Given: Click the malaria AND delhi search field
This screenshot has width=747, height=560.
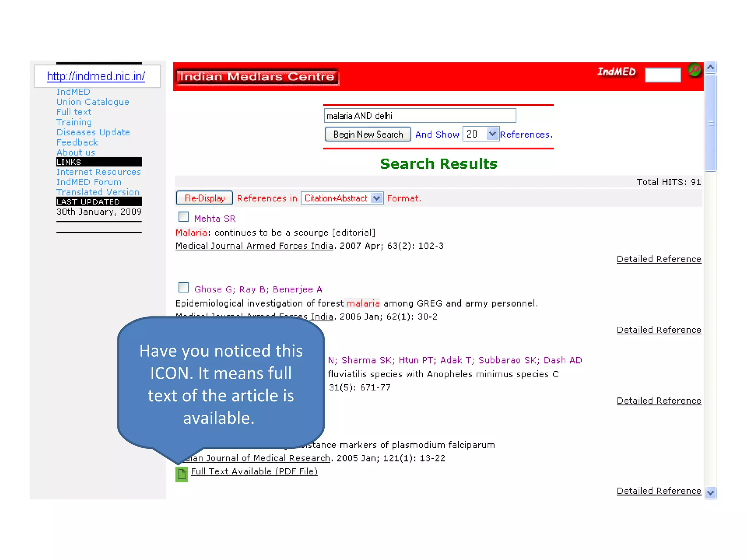Looking at the screenshot, I should click(419, 116).
